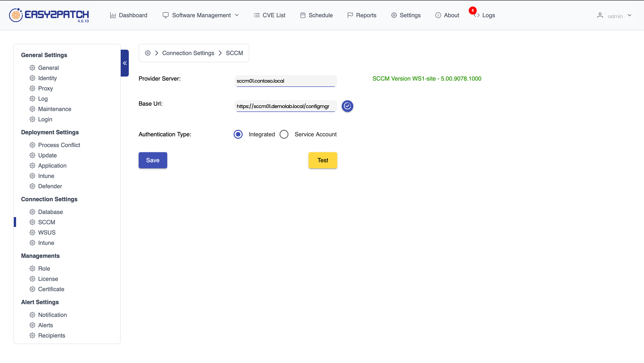Open the Login settings page
The height and width of the screenshot is (363, 644).
click(45, 119)
